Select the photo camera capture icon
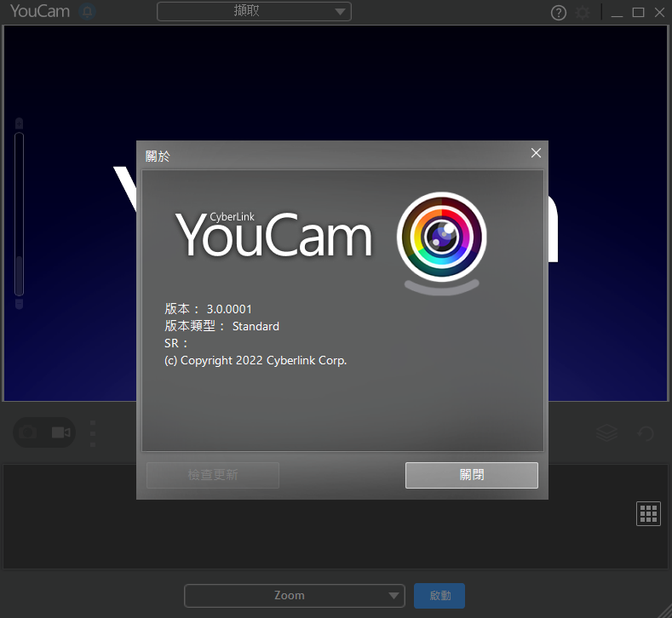 (x=27, y=432)
